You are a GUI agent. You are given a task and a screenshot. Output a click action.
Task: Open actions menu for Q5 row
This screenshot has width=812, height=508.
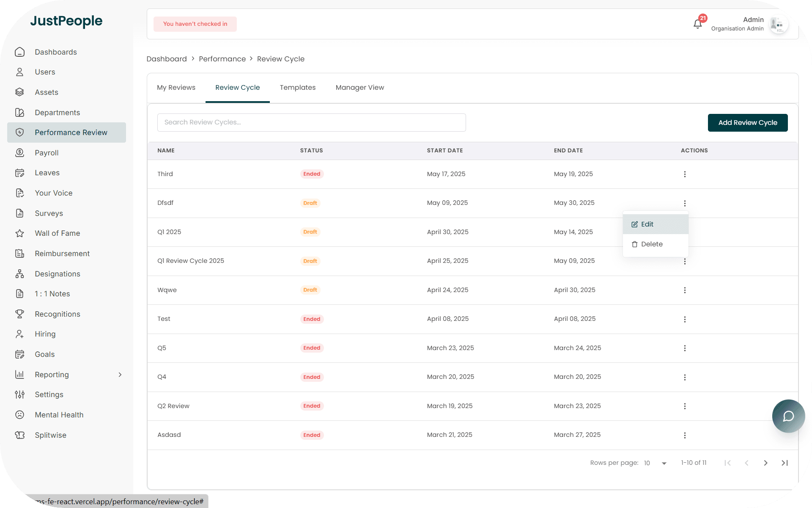(x=685, y=348)
